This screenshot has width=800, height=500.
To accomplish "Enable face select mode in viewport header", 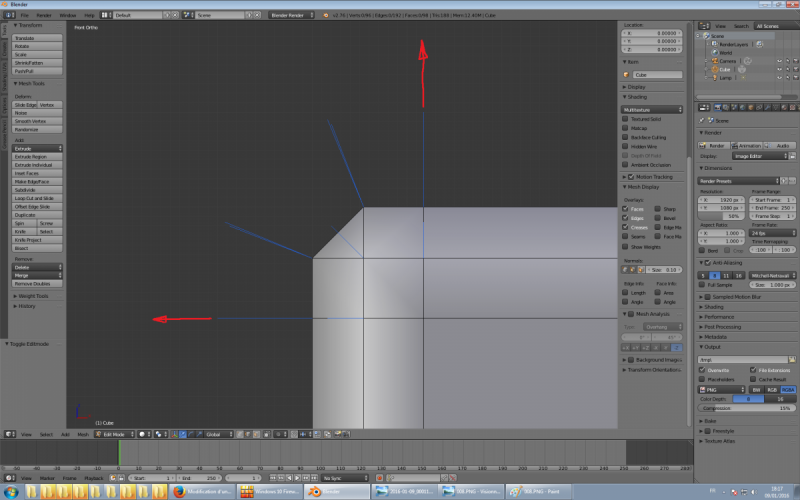I will 256,434.
